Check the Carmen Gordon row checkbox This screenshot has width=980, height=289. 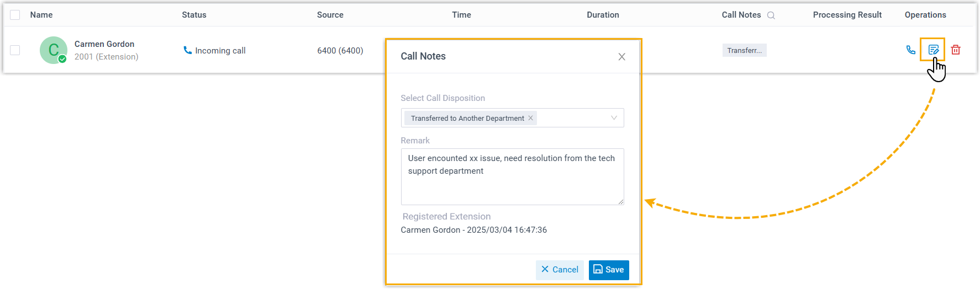click(15, 50)
